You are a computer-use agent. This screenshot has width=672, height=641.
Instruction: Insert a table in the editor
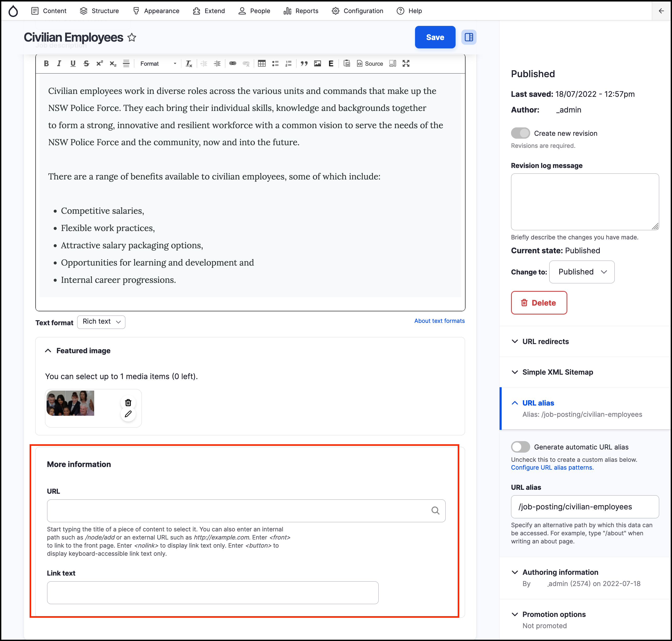(262, 64)
